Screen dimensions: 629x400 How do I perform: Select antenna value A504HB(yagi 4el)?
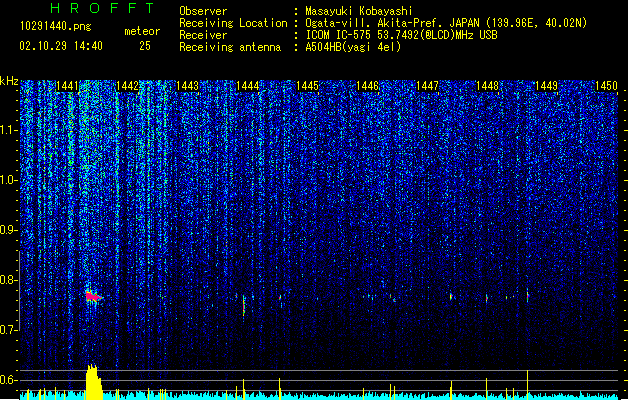pos(353,47)
